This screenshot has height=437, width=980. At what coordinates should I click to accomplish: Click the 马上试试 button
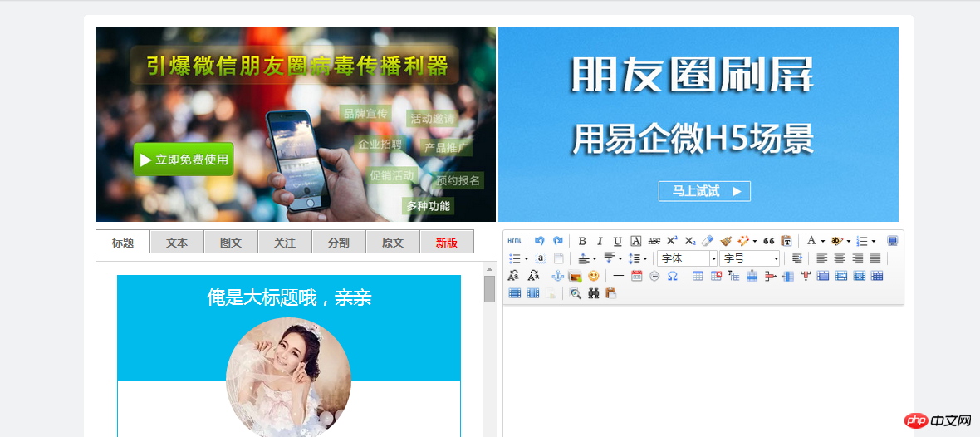click(x=704, y=191)
